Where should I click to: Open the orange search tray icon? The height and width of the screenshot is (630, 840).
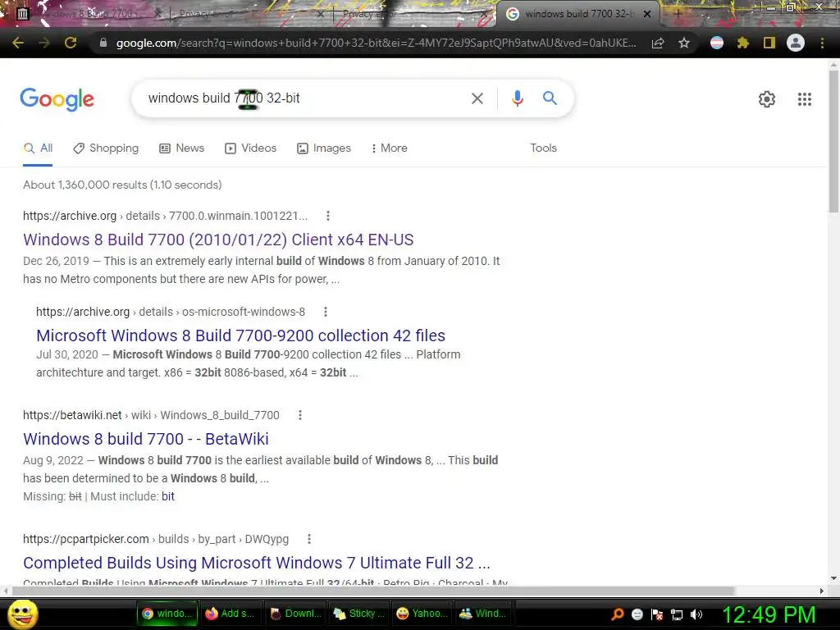pyautogui.click(x=617, y=614)
